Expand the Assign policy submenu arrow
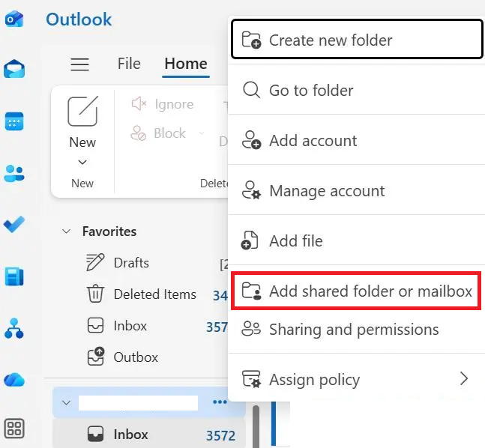The width and height of the screenshot is (485, 448). point(464,378)
